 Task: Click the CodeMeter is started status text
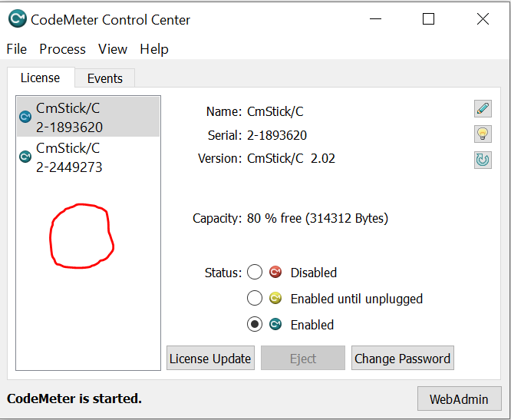point(74,399)
